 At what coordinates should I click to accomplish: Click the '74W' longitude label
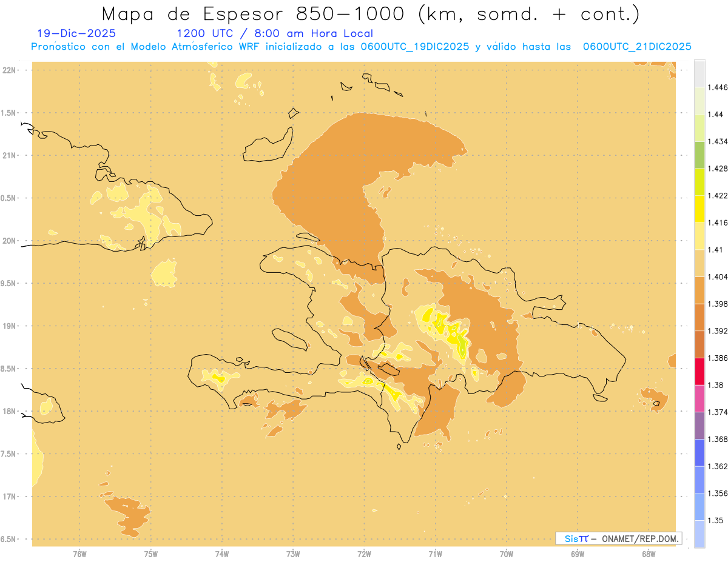pos(222,555)
